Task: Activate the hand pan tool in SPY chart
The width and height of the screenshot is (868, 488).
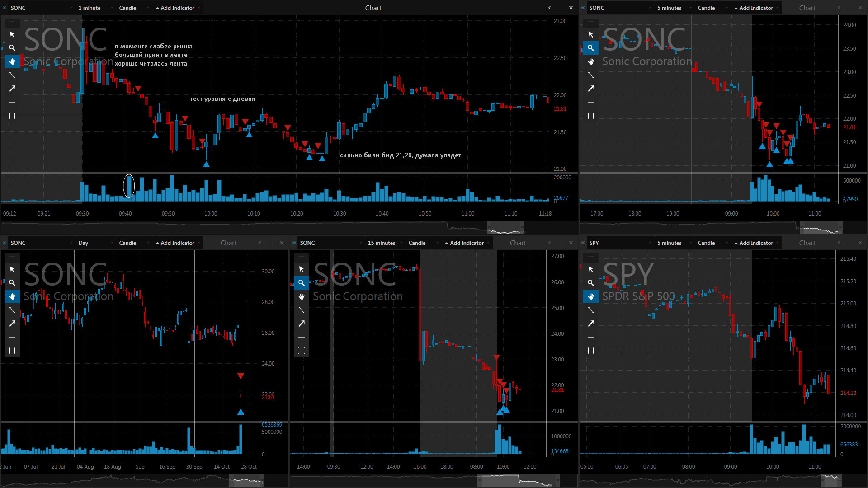Action: point(590,296)
